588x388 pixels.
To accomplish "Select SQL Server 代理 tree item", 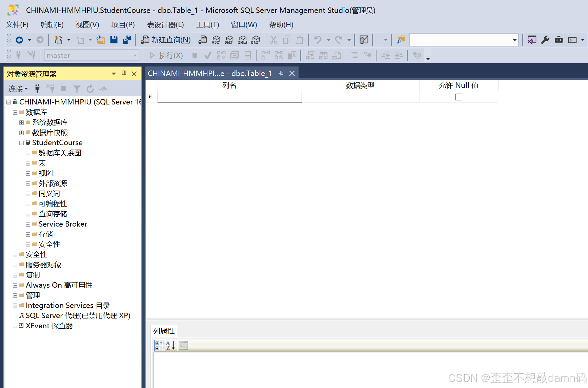I will [78, 316].
